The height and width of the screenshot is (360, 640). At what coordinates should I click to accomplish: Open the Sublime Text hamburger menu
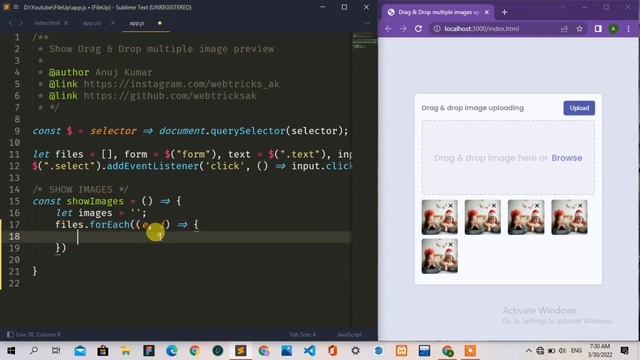(x=16, y=7)
